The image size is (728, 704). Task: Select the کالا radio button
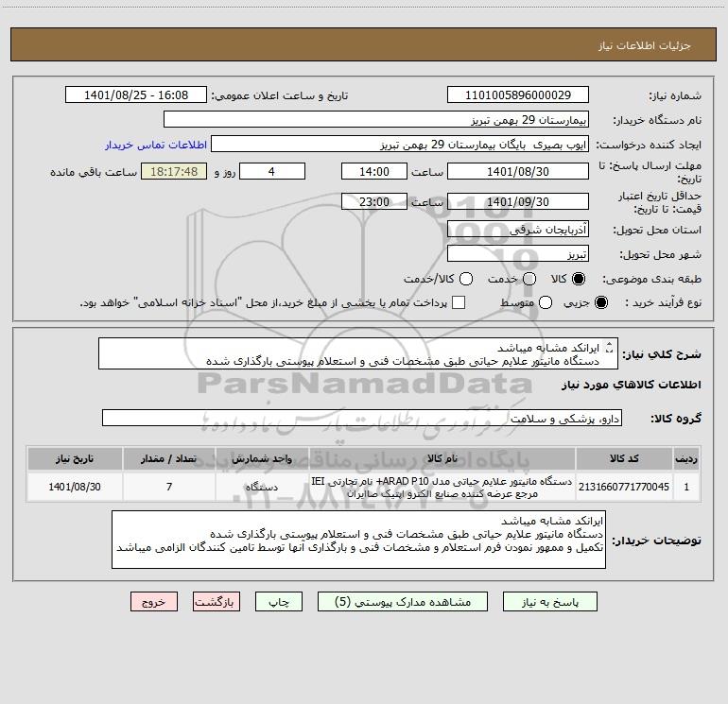579,279
